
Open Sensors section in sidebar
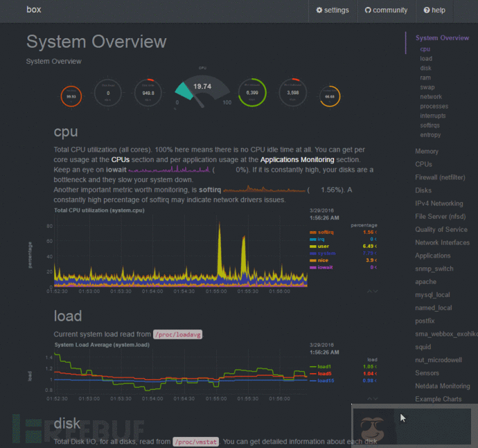[427, 373]
